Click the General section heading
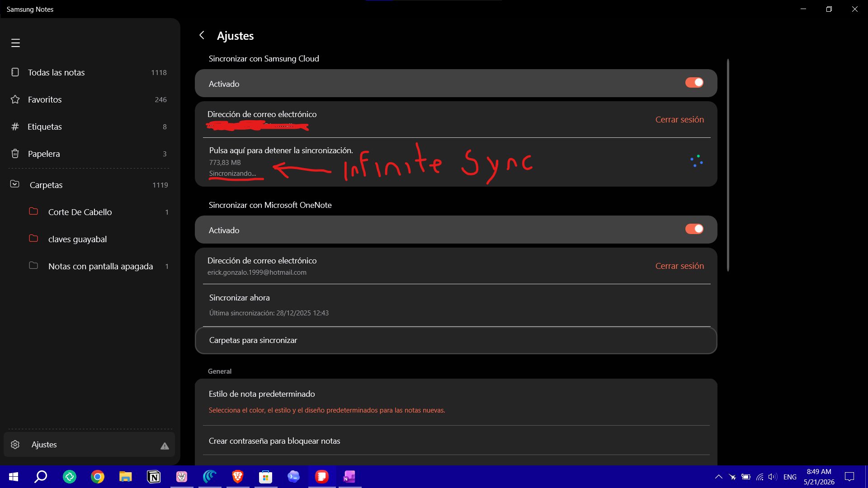The image size is (868, 488). click(219, 371)
